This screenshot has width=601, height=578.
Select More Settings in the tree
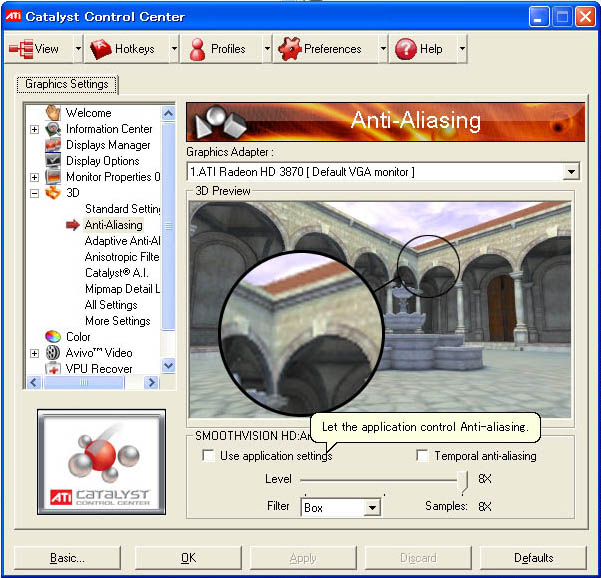point(118,320)
